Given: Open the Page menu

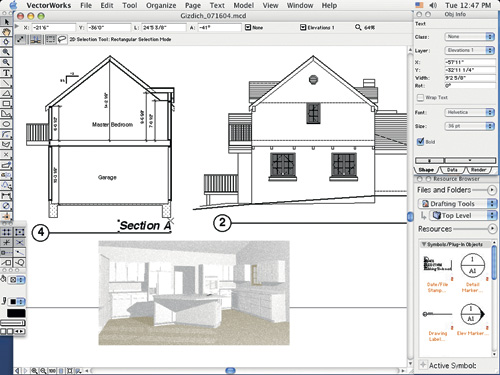Looking at the screenshot, I should tap(193, 5).
